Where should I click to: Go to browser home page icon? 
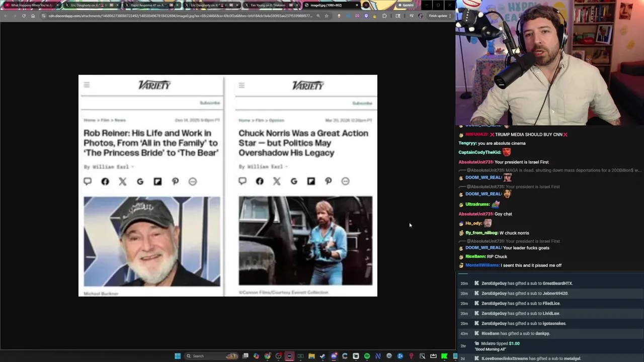33,16
